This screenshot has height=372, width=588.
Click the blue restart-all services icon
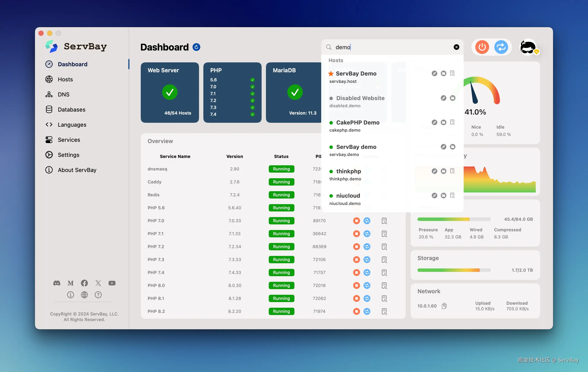pyautogui.click(x=501, y=47)
